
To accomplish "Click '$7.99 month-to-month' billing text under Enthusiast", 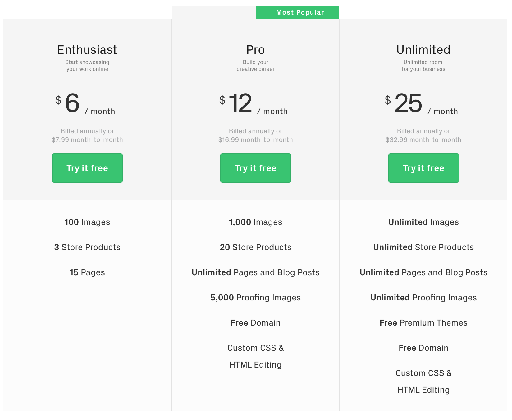I will (87, 140).
